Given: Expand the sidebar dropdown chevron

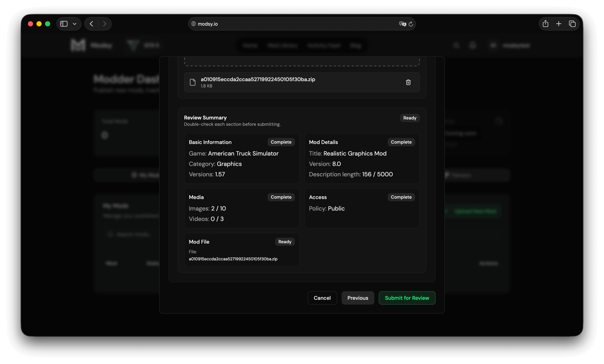Looking at the screenshot, I should pos(75,24).
